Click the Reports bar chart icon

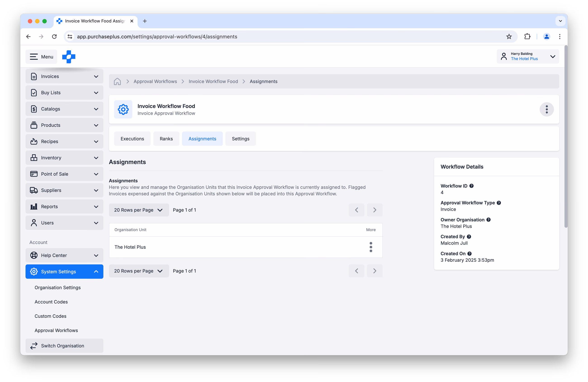pos(34,207)
